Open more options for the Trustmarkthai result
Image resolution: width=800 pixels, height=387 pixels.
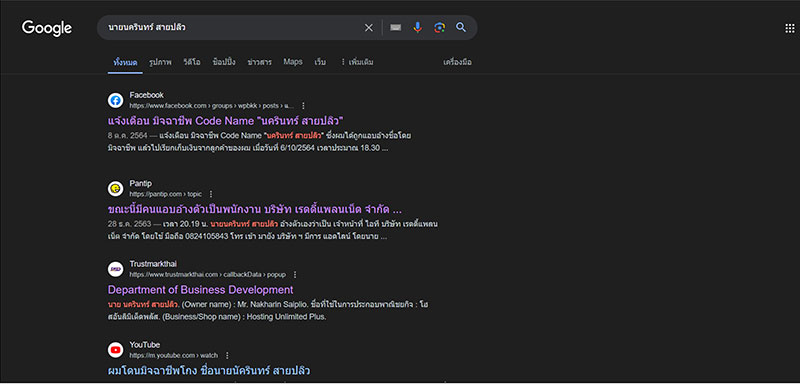pyautogui.click(x=294, y=274)
